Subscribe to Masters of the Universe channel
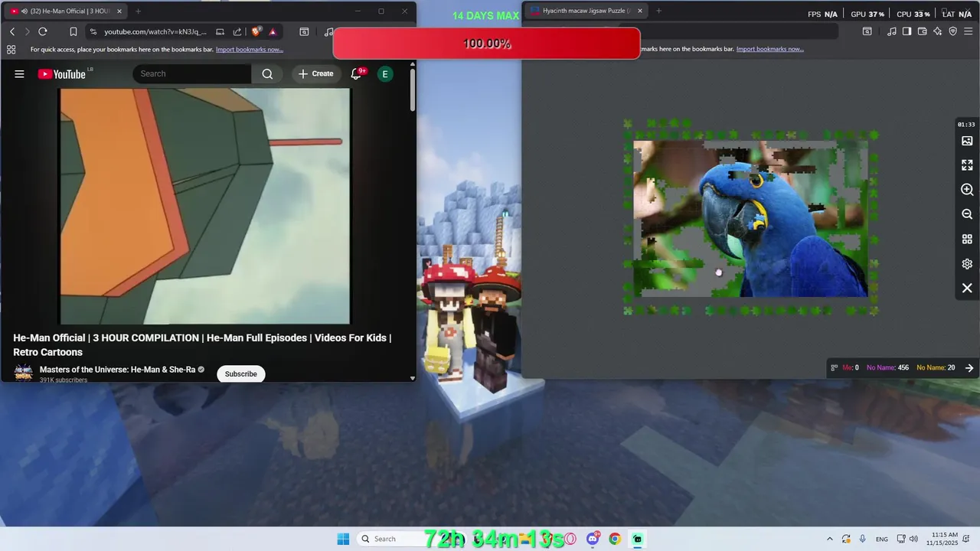 coord(240,373)
